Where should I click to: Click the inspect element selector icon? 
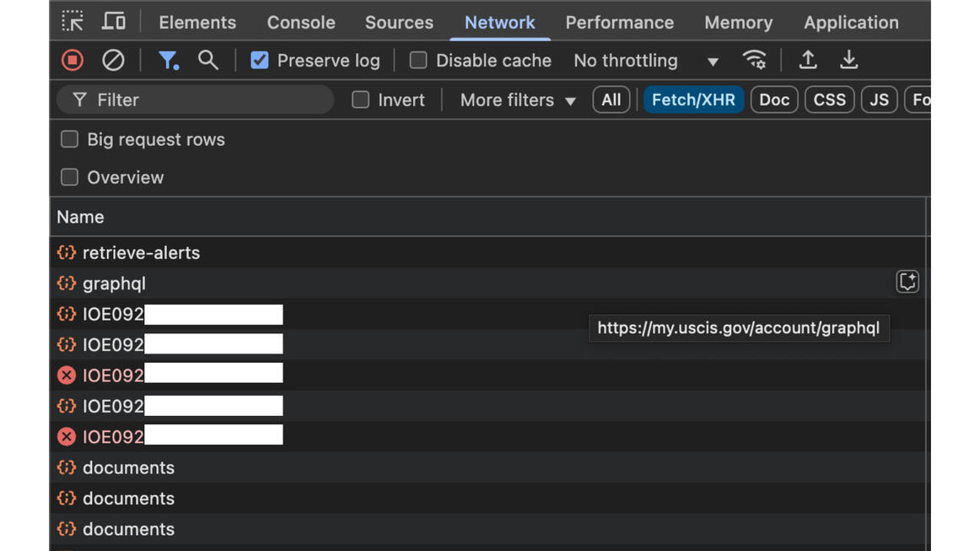tap(73, 21)
